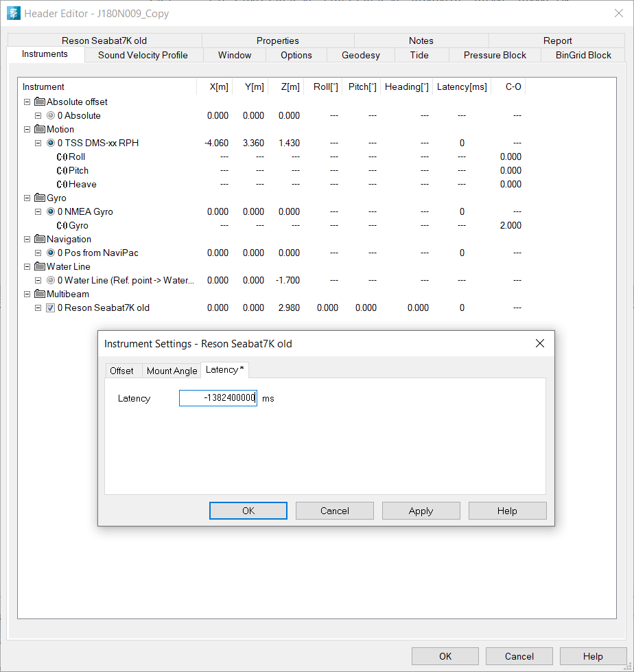Click the Multibeam folder icon

click(39, 294)
